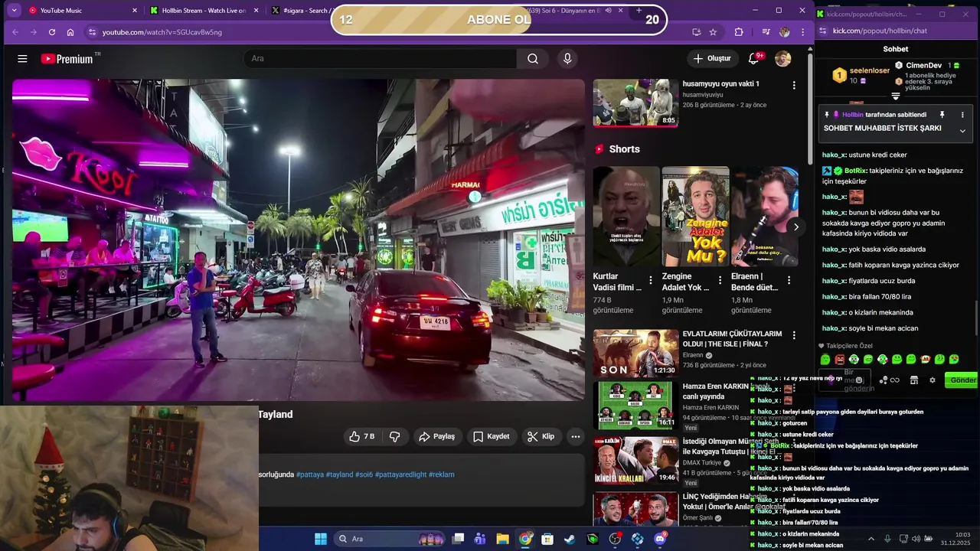Open pinned message options in Kick chat
Image resolution: width=980 pixels, height=551 pixels.
pos(962,115)
